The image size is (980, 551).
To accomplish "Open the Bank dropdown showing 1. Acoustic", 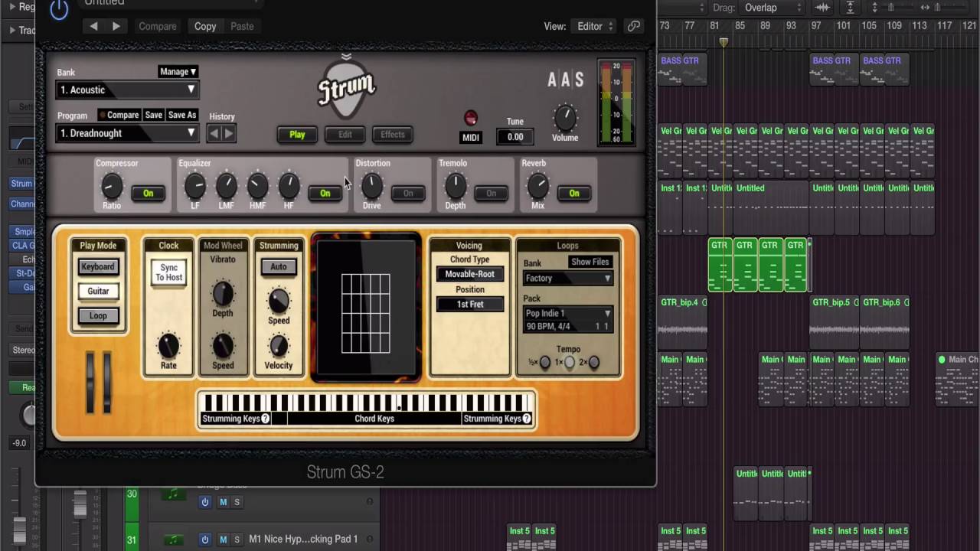I will [x=128, y=90].
